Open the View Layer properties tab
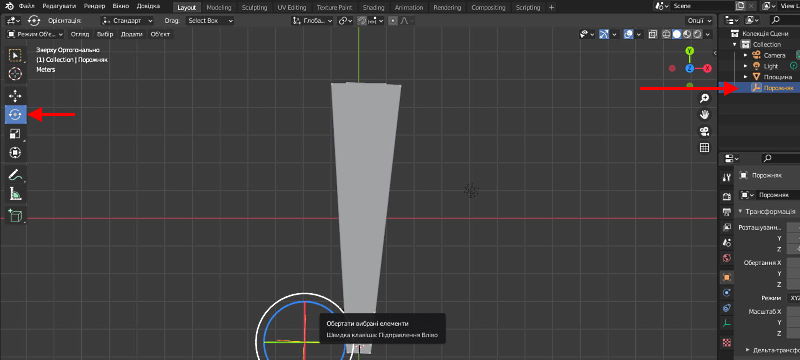Image resolution: width=800 pixels, height=360 pixels. (727, 227)
